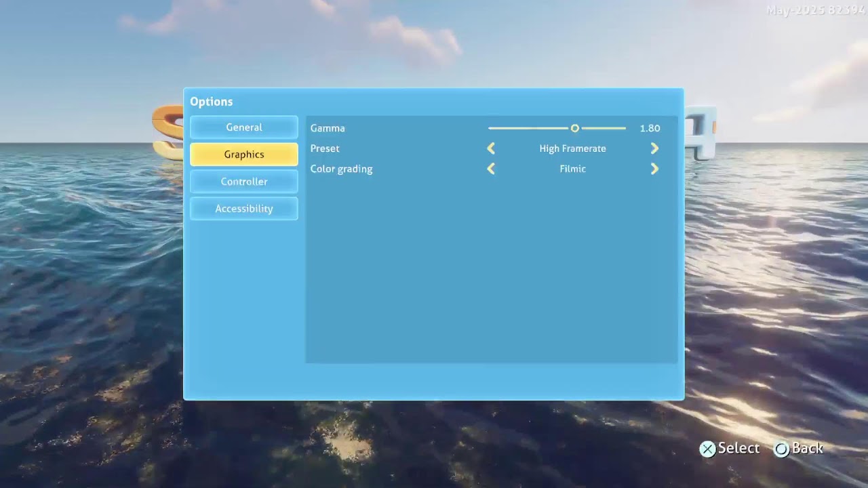This screenshot has width=868, height=488.
Task: Click the Filmic color grading value
Action: click(573, 169)
